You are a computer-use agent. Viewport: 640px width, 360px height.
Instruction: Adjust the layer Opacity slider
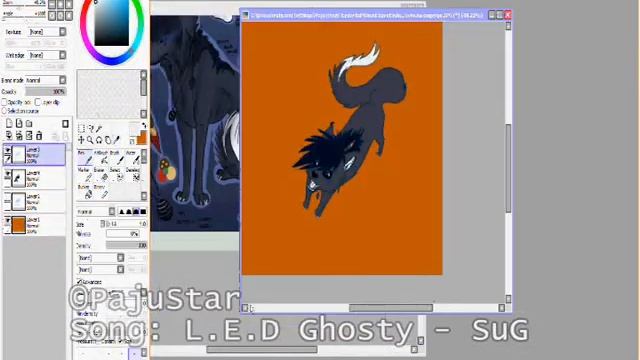pyautogui.click(x=45, y=91)
